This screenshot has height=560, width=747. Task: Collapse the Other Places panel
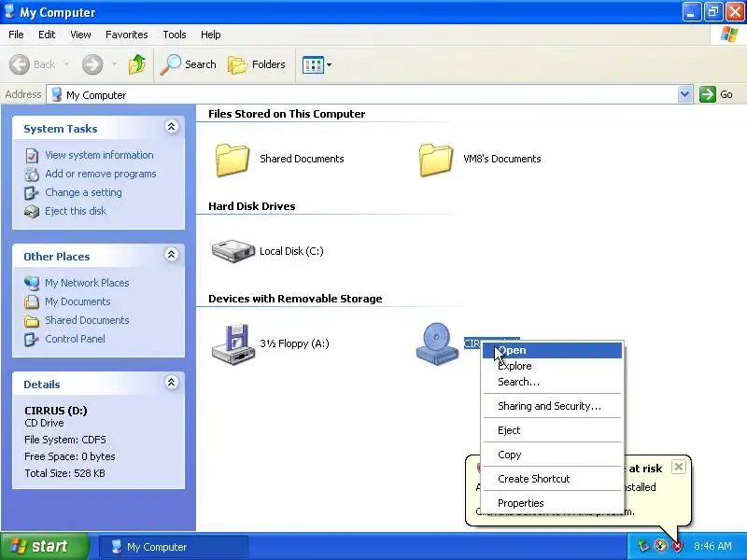coord(172,254)
